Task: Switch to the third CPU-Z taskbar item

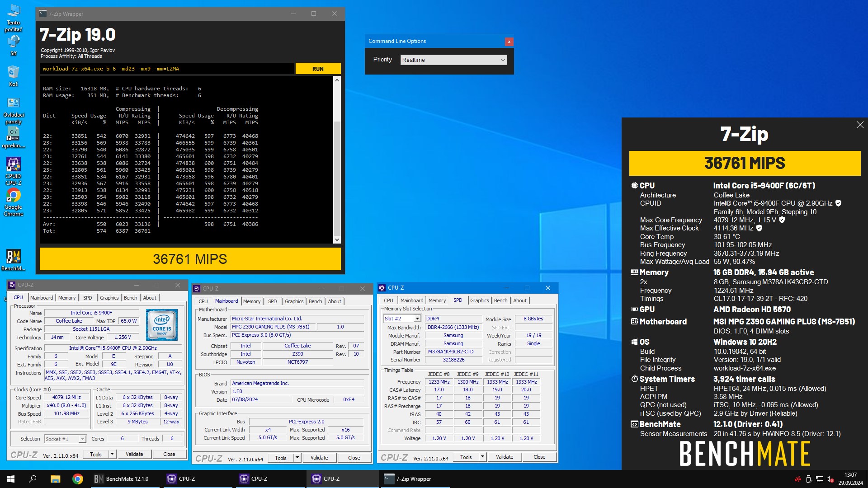Action: (x=342, y=479)
